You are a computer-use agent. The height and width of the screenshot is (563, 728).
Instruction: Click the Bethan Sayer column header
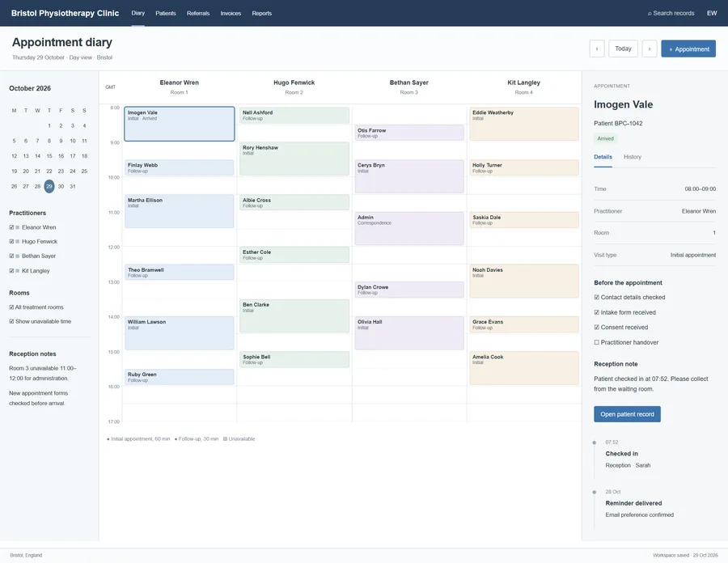(x=409, y=87)
